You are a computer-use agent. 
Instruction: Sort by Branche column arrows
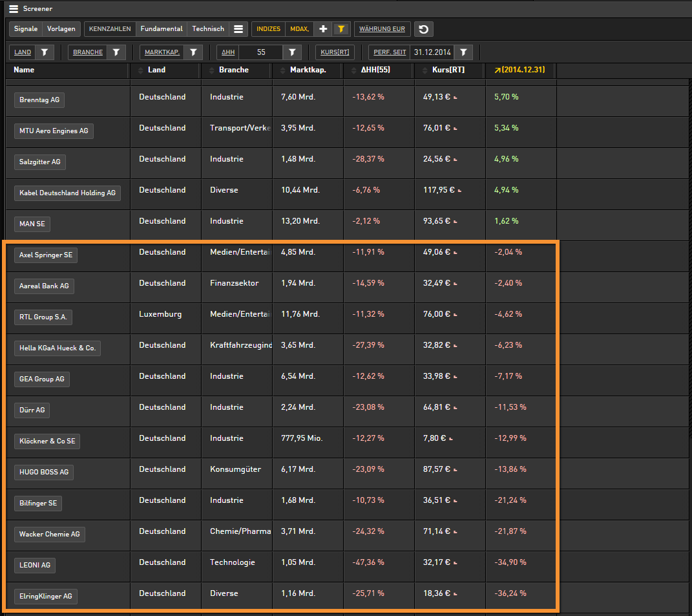(211, 70)
